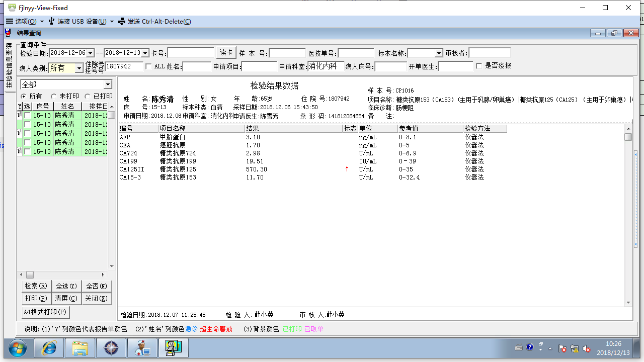Click the keyboard icon in system tray
Viewport: 644px width, 362px height.
[x=519, y=348]
